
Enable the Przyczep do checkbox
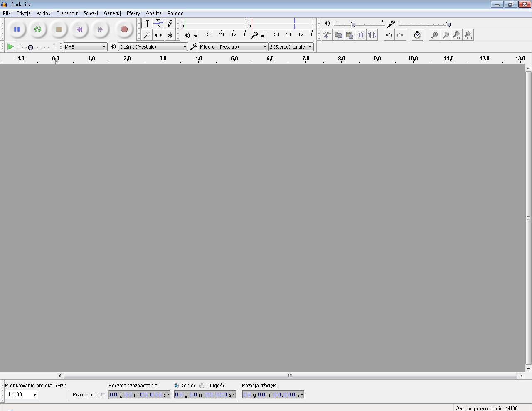[x=103, y=395]
